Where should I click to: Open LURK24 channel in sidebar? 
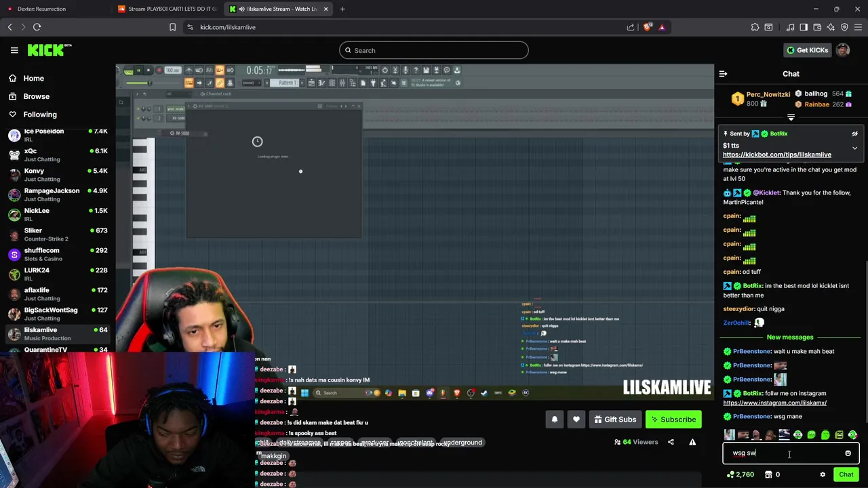57,274
